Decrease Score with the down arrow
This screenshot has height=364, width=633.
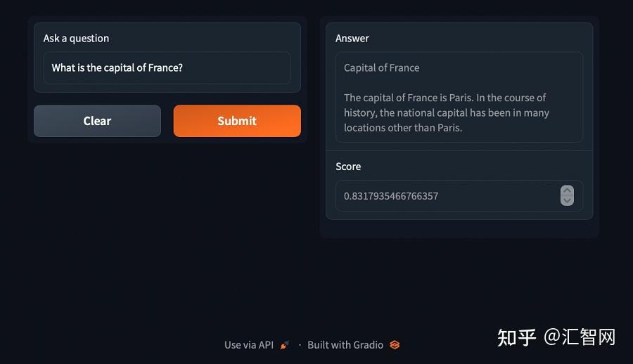click(x=567, y=200)
